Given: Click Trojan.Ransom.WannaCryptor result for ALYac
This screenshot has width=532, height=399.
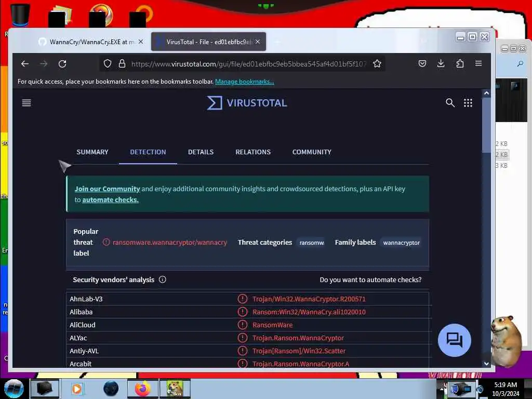Looking at the screenshot, I should coord(298,338).
